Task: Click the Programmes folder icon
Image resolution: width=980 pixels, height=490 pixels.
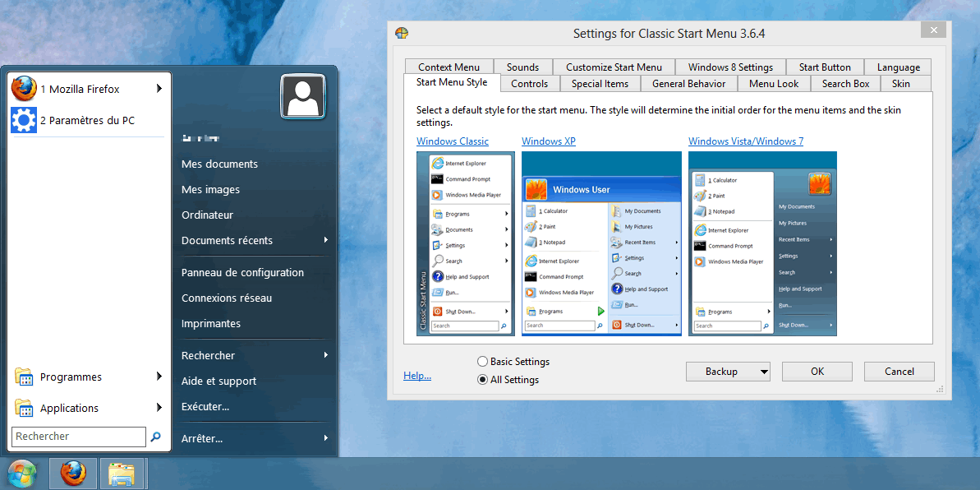Action: [x=24, y=377]
